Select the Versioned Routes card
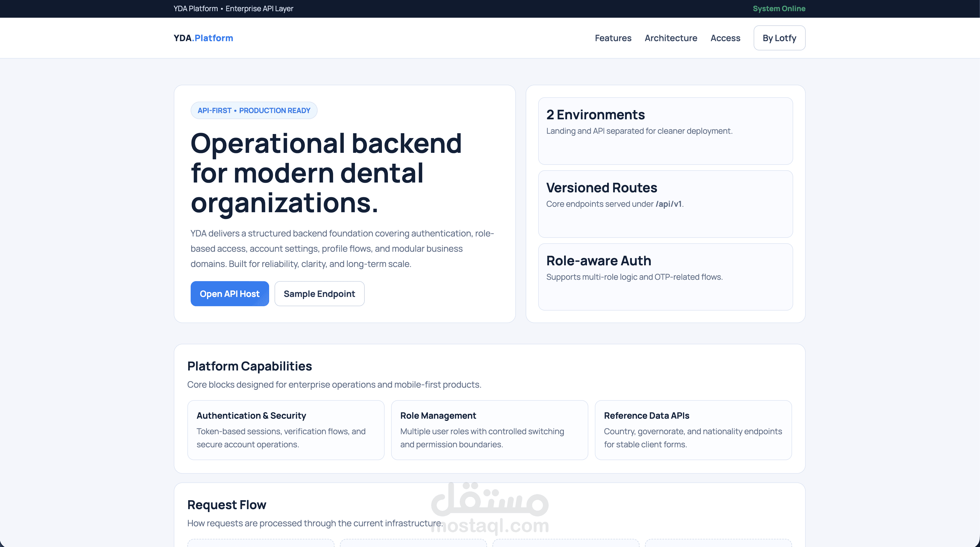 (665, 203)
